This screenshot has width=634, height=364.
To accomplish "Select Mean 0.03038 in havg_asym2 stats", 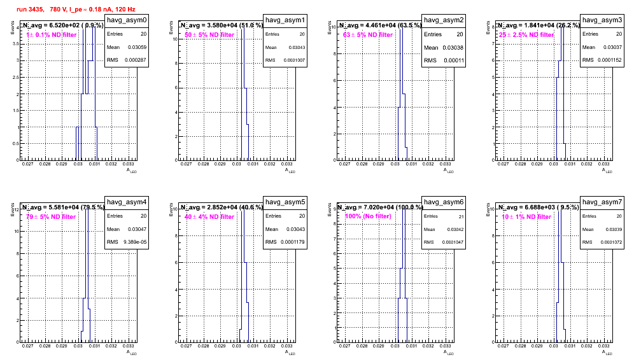I will tap(444, 47).
